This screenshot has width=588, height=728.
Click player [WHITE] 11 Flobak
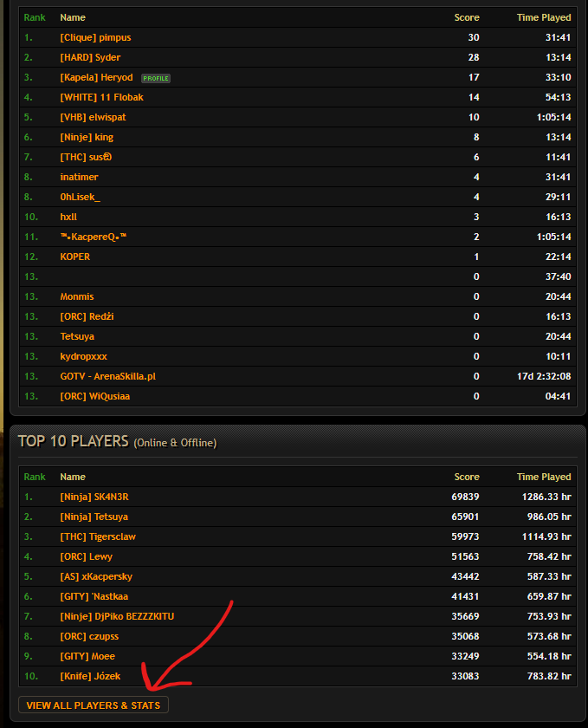click(101, 97)
